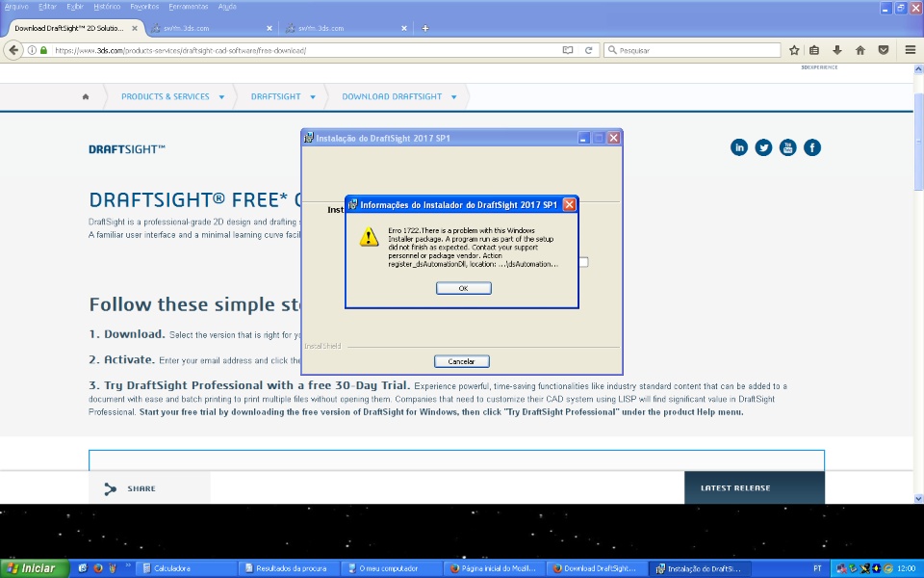Click Cancelar in the installer window
This screenshot has height=578, width=924.
point(461,361)
